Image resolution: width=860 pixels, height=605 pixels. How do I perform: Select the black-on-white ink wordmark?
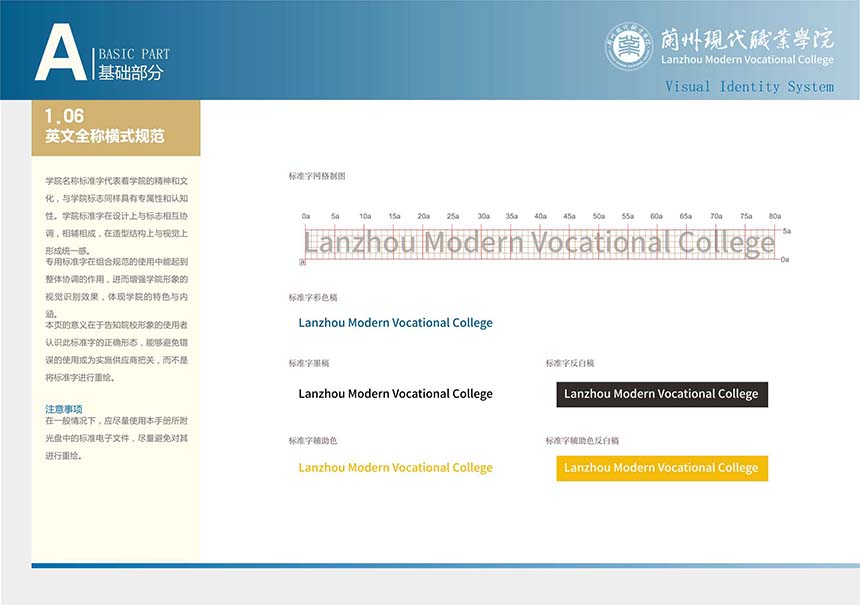pos(395,394)
